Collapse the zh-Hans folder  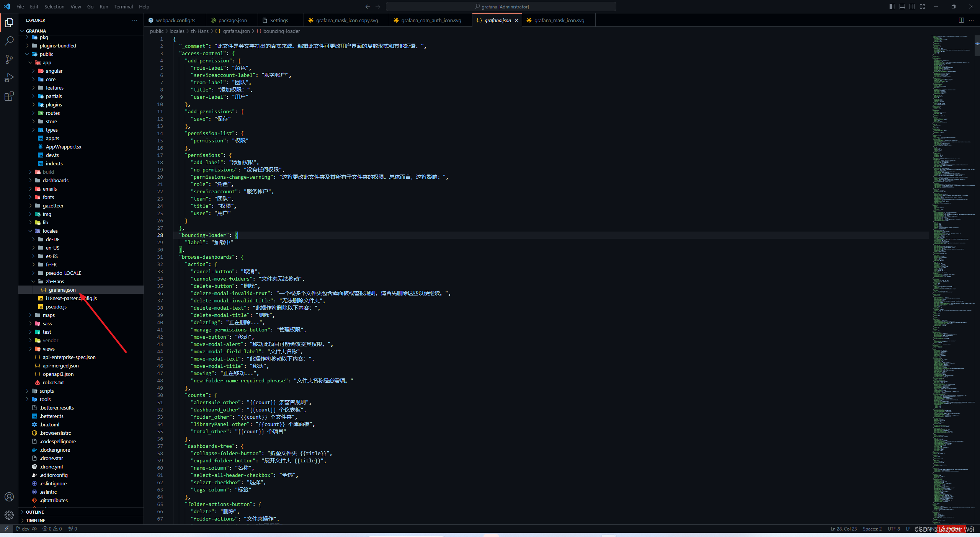click(x=55, y=281)
